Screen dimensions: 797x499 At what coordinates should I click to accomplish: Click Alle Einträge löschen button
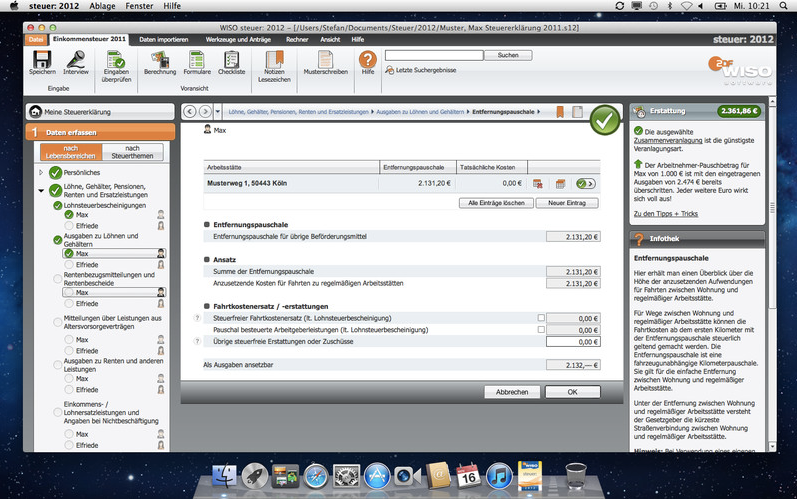[496, 203]
